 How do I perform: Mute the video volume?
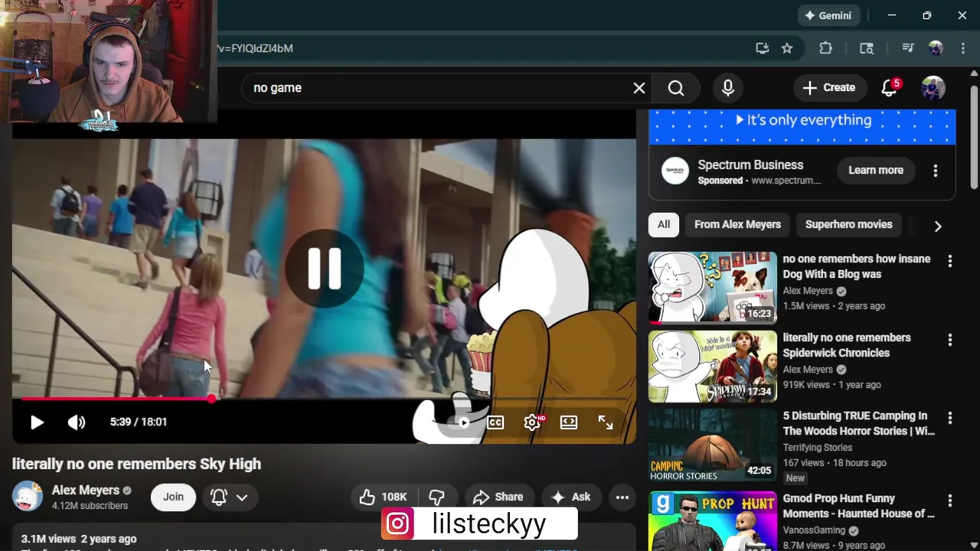[x=77, y=422]
